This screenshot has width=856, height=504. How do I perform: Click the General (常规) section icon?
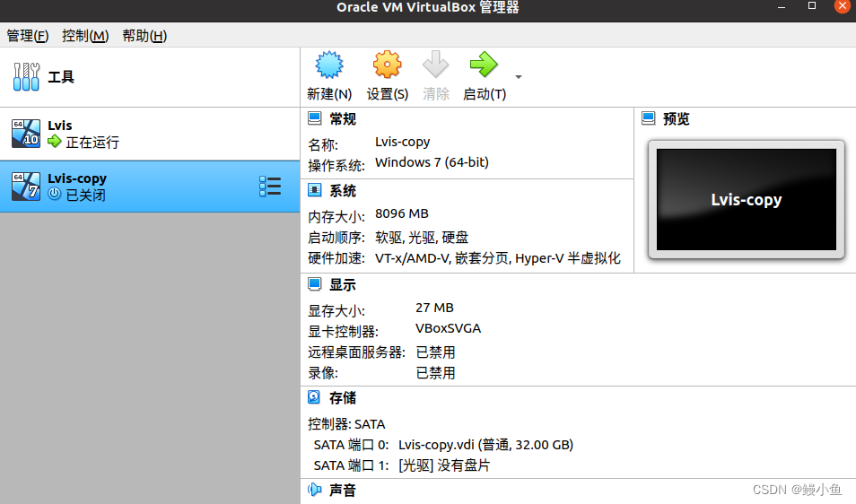[x=314, y=118]
